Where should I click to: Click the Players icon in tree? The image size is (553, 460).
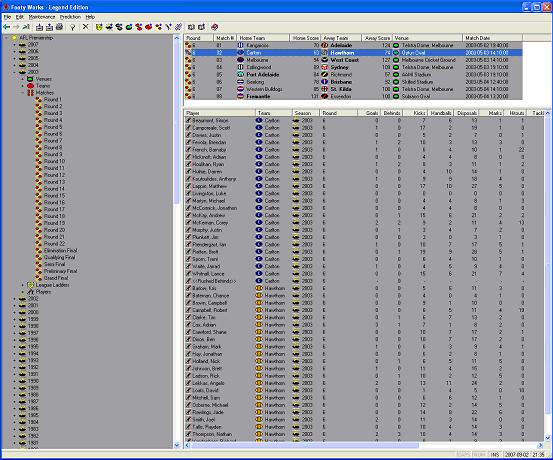coord(30,292)
